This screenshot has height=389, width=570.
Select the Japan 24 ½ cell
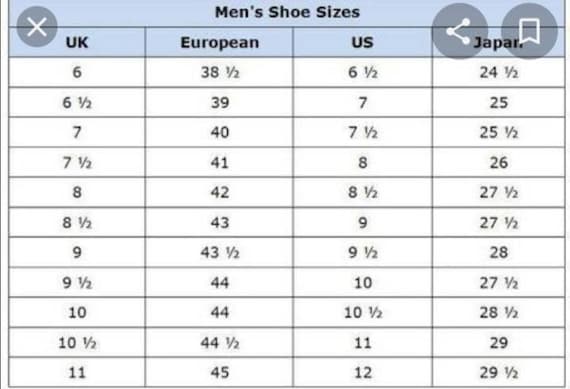499,72
